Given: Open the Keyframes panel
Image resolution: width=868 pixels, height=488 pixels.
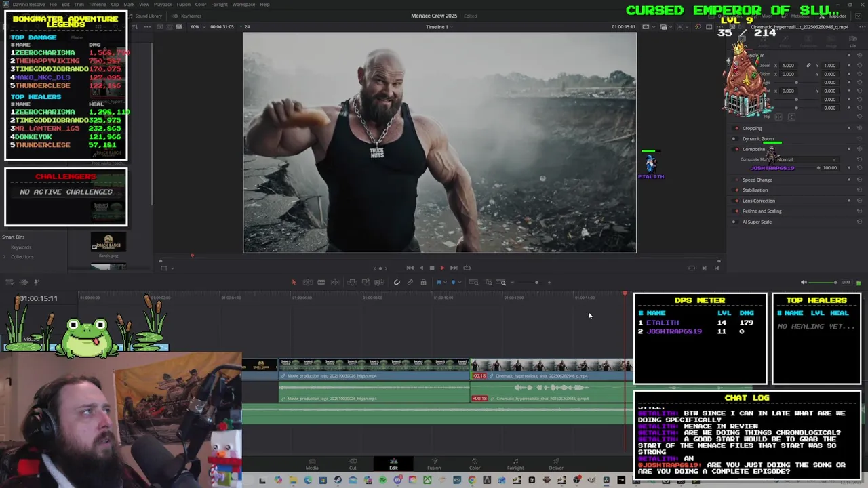Looking at the screenshot, I should 188,16.
